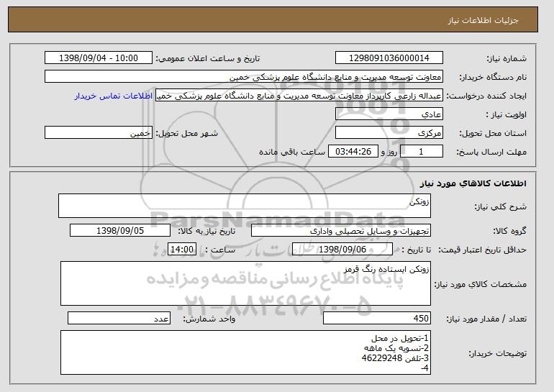Click the label مهلت ارسال پاسخ
Screen dimensions: 554x392
[x=491, y=152]
